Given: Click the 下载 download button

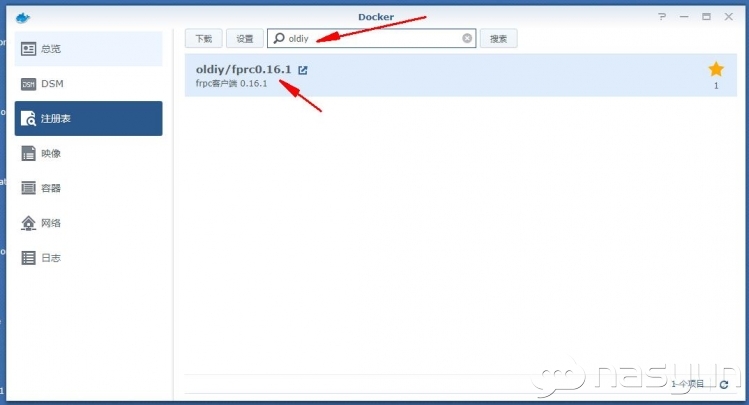Looking at the screenshot, I should tap(204, 39).
